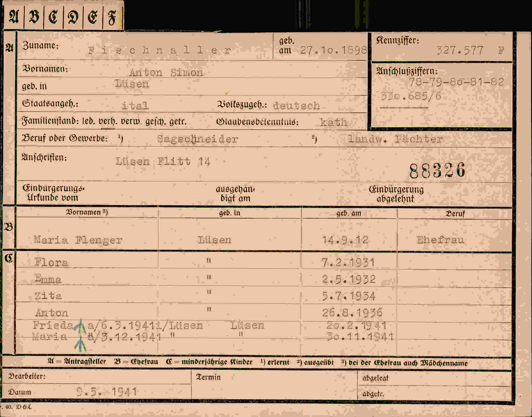This screenshot has width=532, height=417.
Task: Click occupation Sagschneider
Action: pyautogui.click(x=197, y=139)
